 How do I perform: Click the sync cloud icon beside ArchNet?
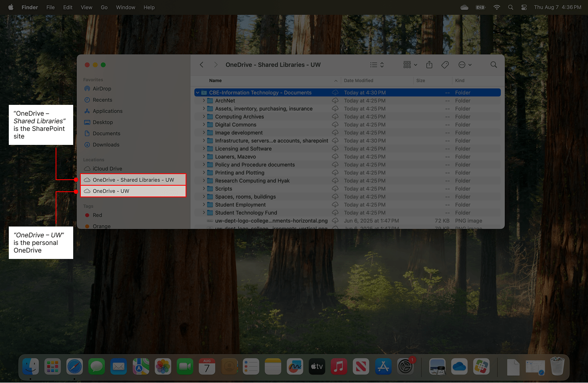coord(335,100)
